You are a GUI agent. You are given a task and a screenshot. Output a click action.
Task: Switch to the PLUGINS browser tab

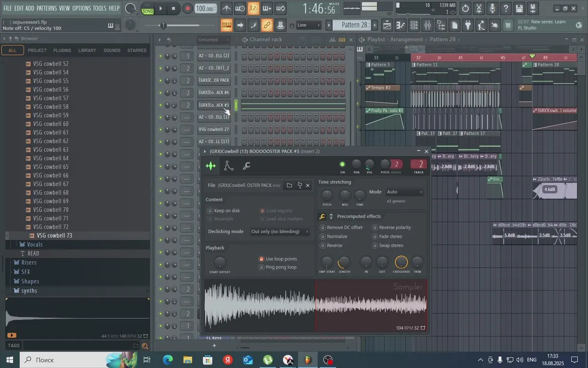point(62,50)
